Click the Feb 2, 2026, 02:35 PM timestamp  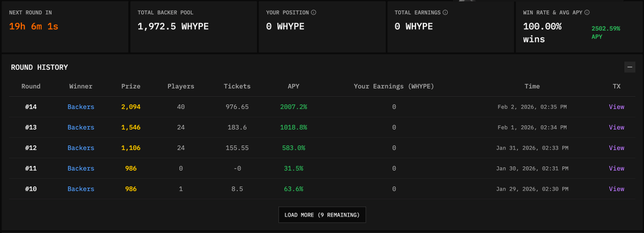point(532,107)
